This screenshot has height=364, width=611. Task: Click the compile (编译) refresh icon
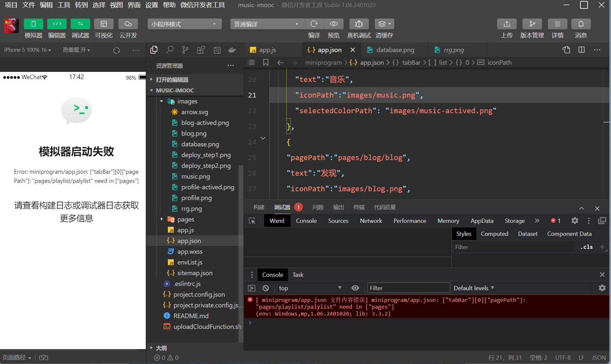tap(314, 24)
